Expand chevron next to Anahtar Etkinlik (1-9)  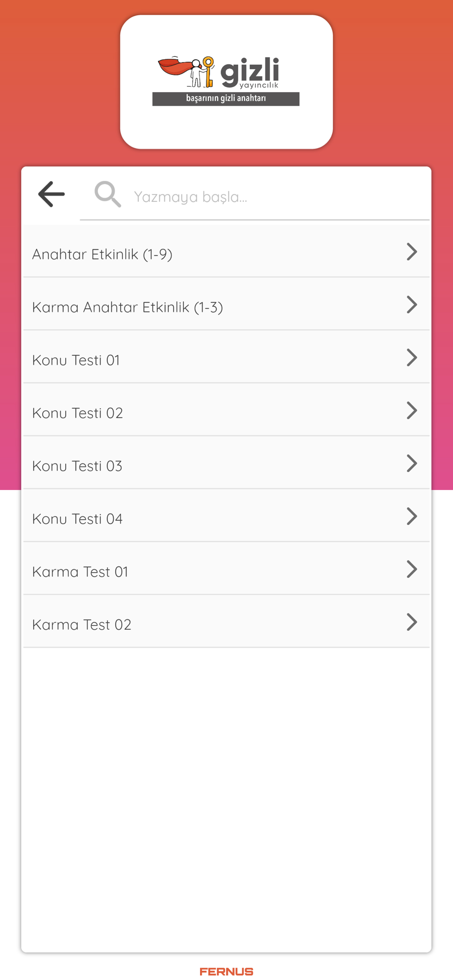coord(412,252)
